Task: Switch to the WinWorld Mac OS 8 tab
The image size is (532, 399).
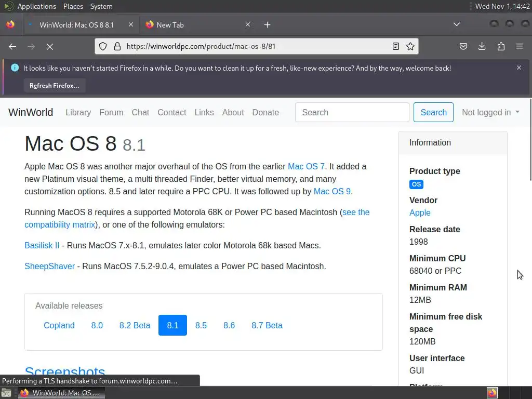Action: [81, 25]
